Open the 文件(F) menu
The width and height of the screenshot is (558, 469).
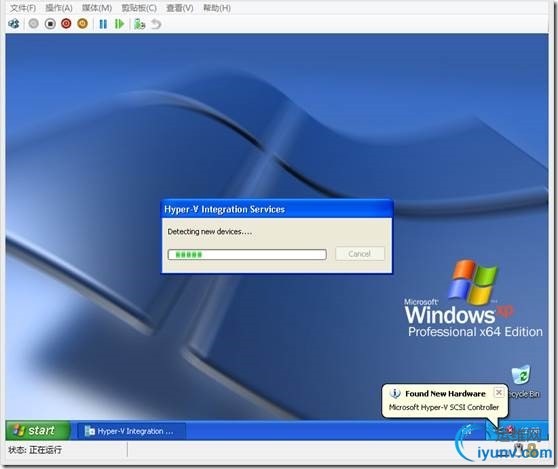pos(23,8)
